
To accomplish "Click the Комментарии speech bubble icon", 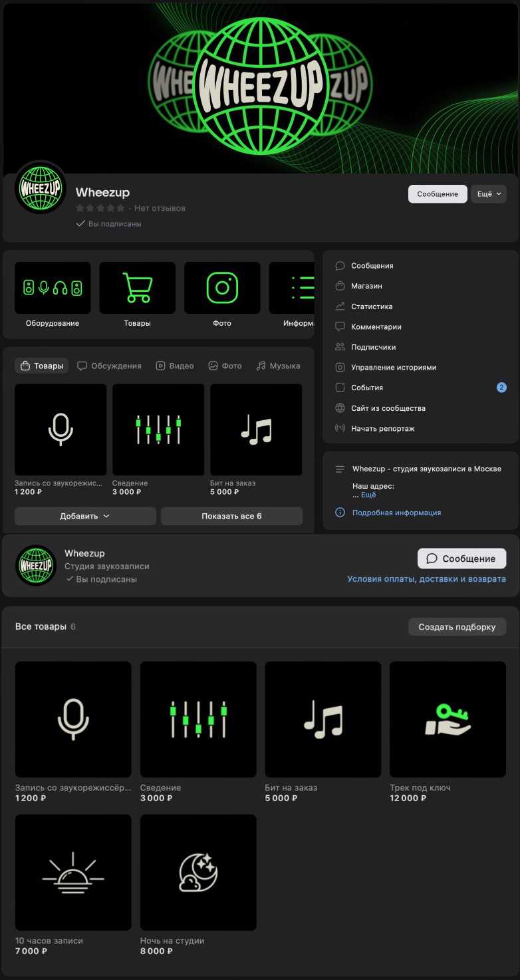I will 340,327.
